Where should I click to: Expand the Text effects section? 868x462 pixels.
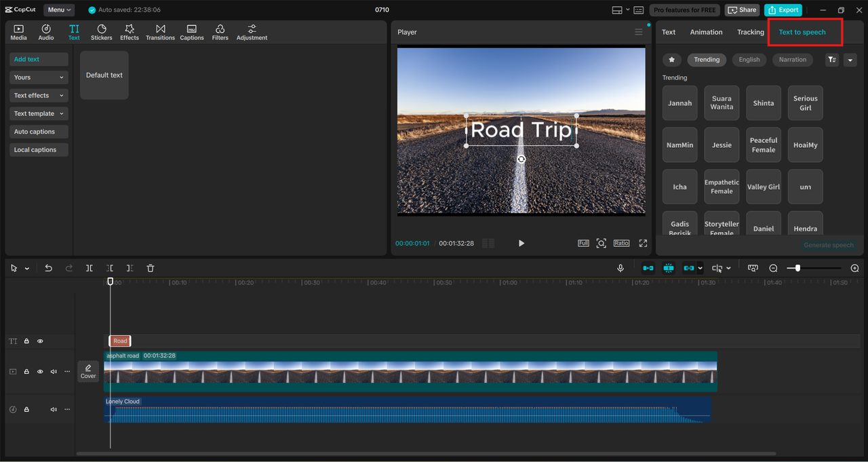point(39,96)
